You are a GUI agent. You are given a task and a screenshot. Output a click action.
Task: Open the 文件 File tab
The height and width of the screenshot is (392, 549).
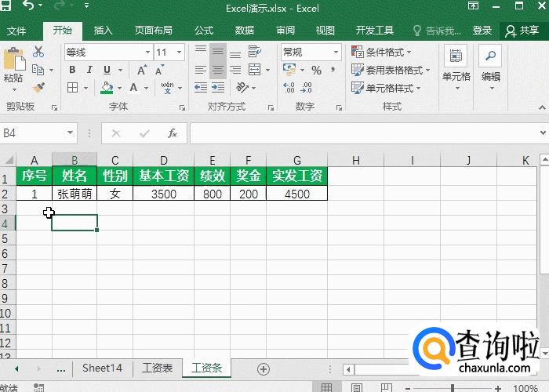pyautogui.click(x=16, y=31)
